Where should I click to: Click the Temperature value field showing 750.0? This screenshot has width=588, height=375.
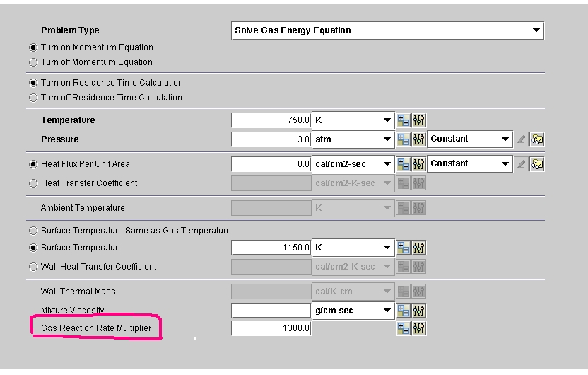[x=271, y=120]
